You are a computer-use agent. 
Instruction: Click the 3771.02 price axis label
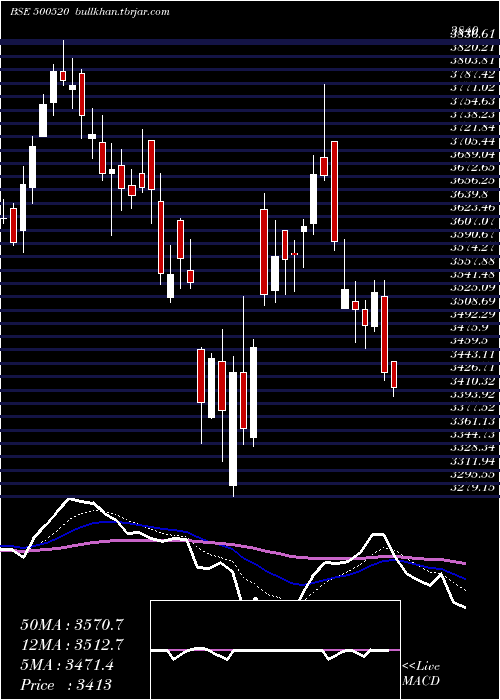pos(472,87)
